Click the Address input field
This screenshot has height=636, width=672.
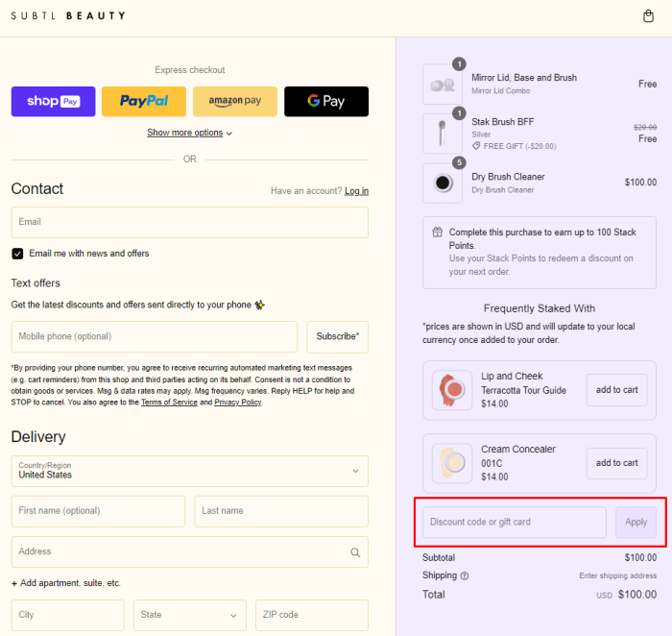(190, 551)
